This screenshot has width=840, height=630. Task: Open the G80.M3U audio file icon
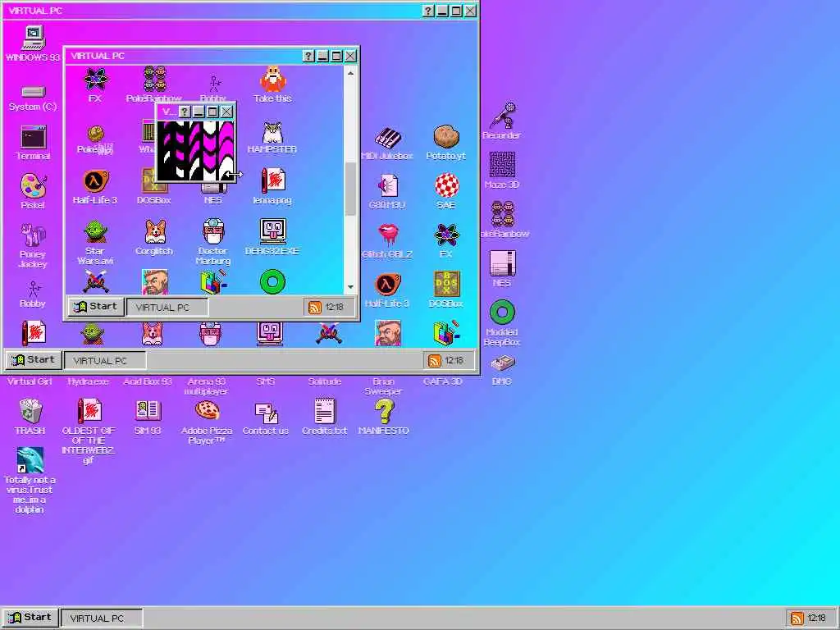387,186
